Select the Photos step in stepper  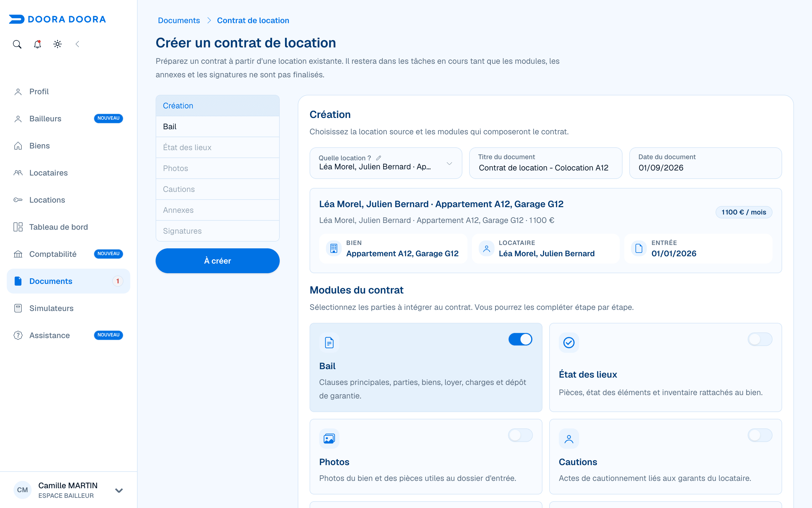217,168
